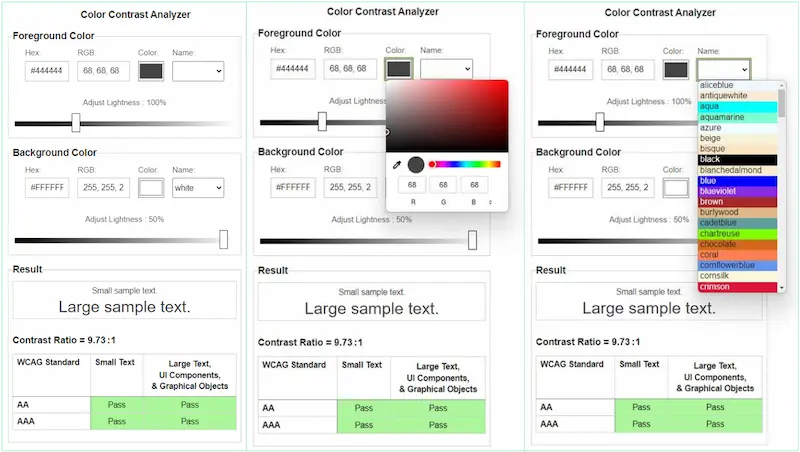Pick cornsilk from the color list

(738, 276)
